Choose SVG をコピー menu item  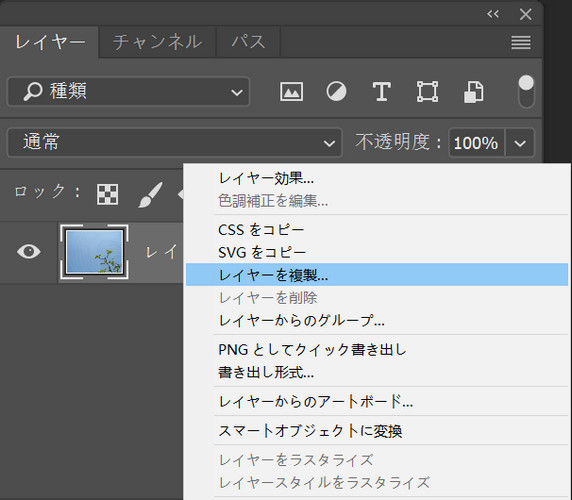click(377, 252)
